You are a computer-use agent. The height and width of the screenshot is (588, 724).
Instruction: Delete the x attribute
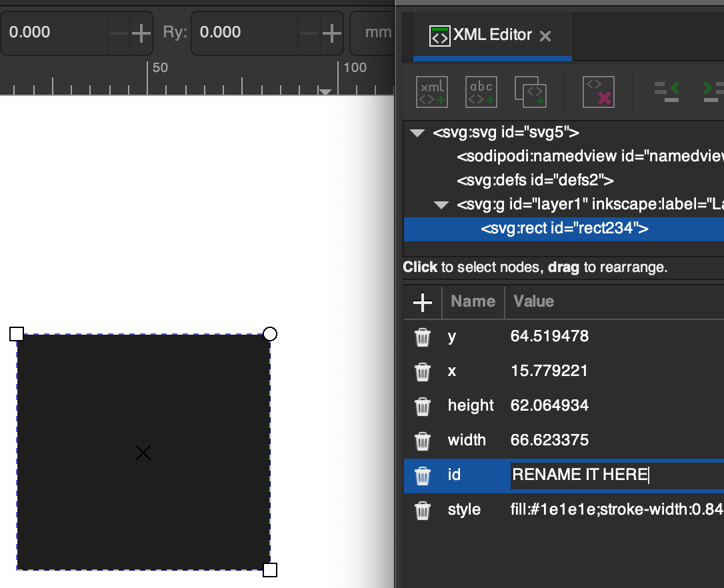click(x=422, y=371)
